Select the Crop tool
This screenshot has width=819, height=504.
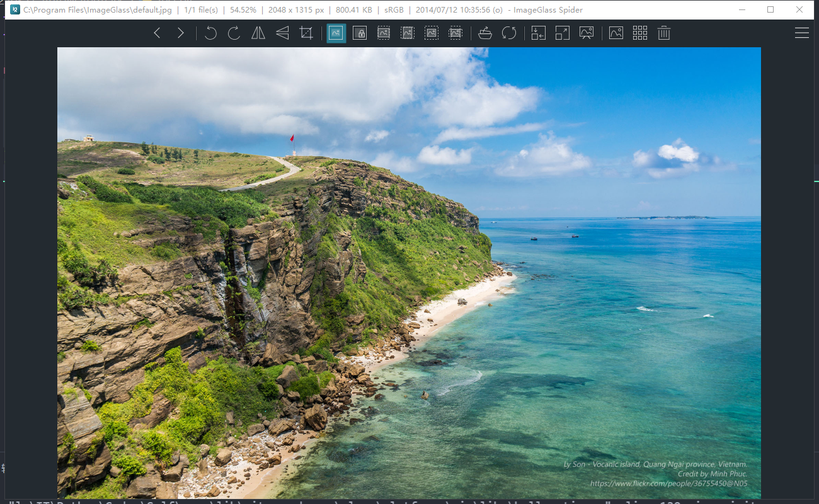click(x=306, y=33)
